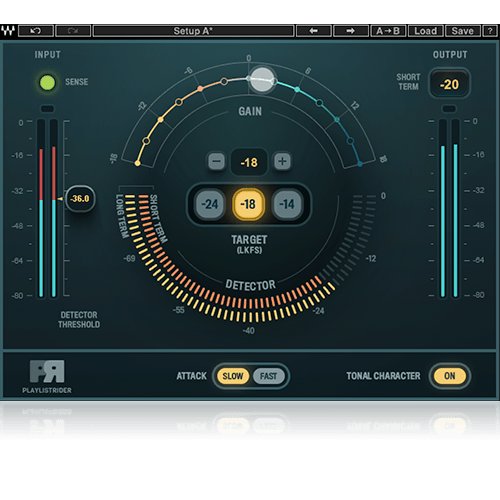This screenshot has height=500, width=500.
Task: Select the -24 LKFS target preset
Action: point(210,204)
